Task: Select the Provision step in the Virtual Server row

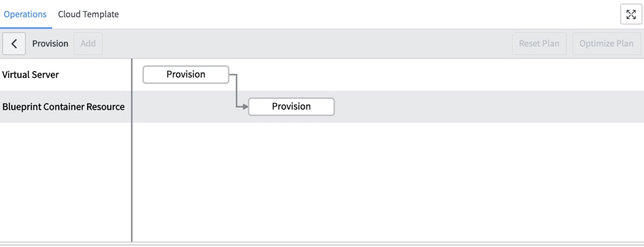Action: point(186,74)
